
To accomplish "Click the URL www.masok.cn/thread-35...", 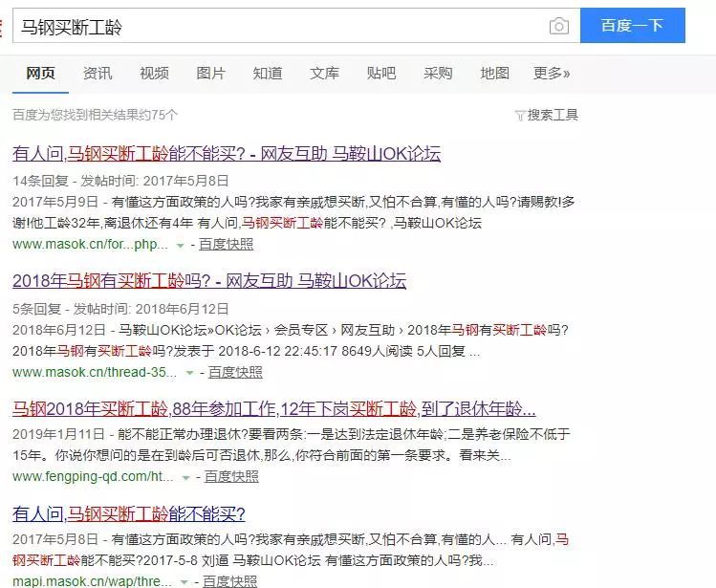I will (x=95, y=372).
